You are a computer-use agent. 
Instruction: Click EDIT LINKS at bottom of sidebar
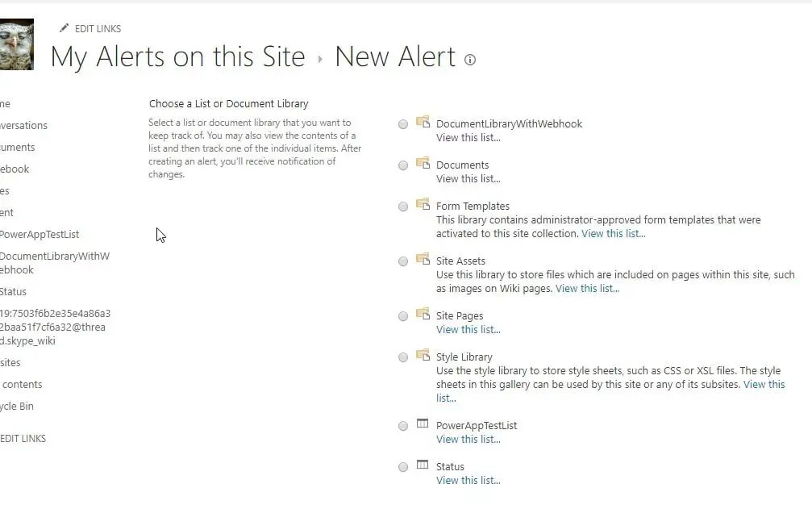tap(23, 439)
